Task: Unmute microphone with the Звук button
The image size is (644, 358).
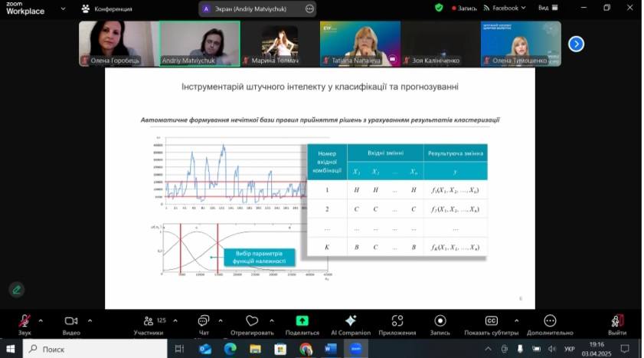Action: 25,321
